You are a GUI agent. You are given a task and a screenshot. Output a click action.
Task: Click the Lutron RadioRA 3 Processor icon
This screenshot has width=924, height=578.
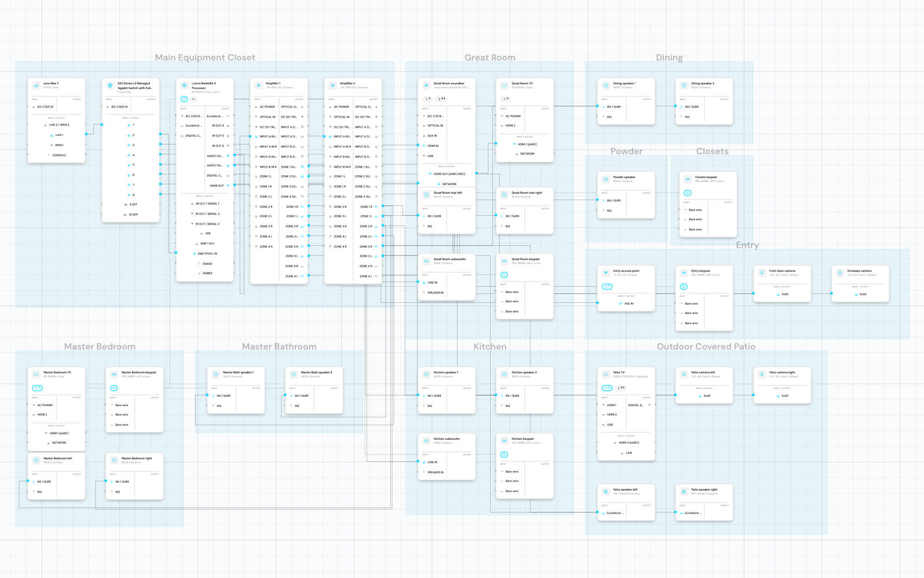pyautogui.click(x=184, y=86)
